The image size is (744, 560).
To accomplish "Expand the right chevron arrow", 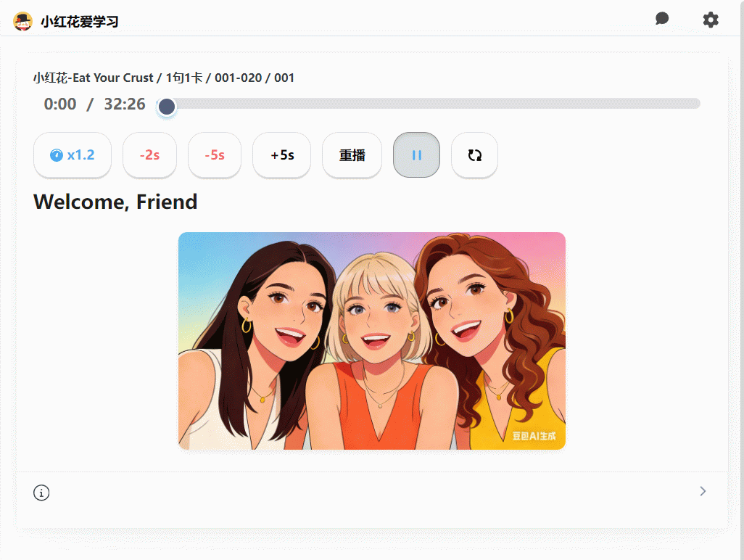I will pyautogui.click(x=702, y=492).
